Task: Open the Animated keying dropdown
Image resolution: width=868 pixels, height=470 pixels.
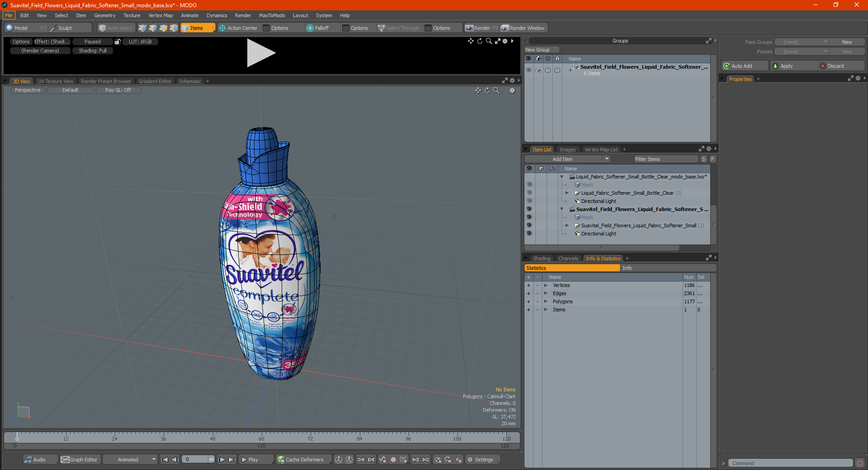Action: coord(130,460)
